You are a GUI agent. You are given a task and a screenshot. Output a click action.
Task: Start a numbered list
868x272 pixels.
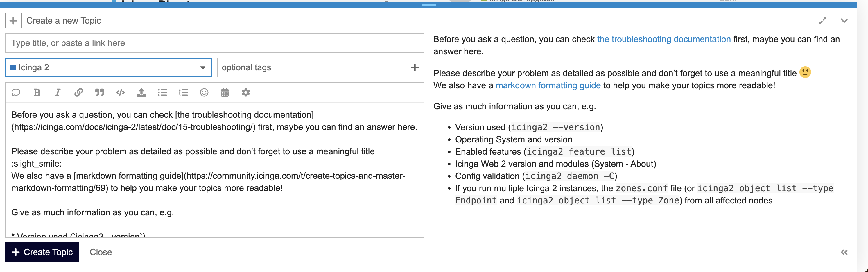[183, 92]
